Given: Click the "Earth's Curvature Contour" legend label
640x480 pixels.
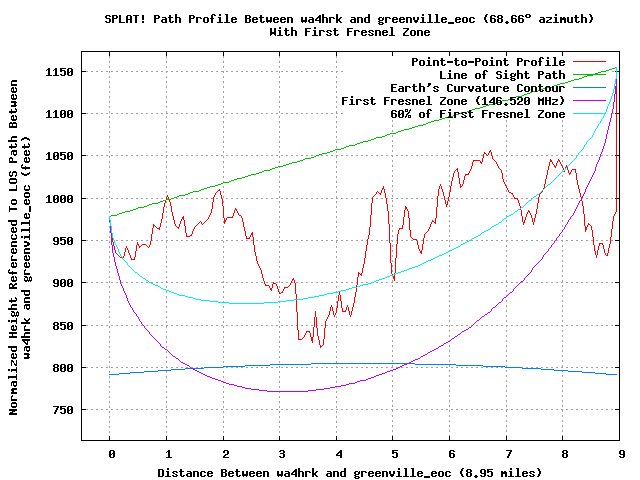Looking at the screenshot, I should click(478, 88).
